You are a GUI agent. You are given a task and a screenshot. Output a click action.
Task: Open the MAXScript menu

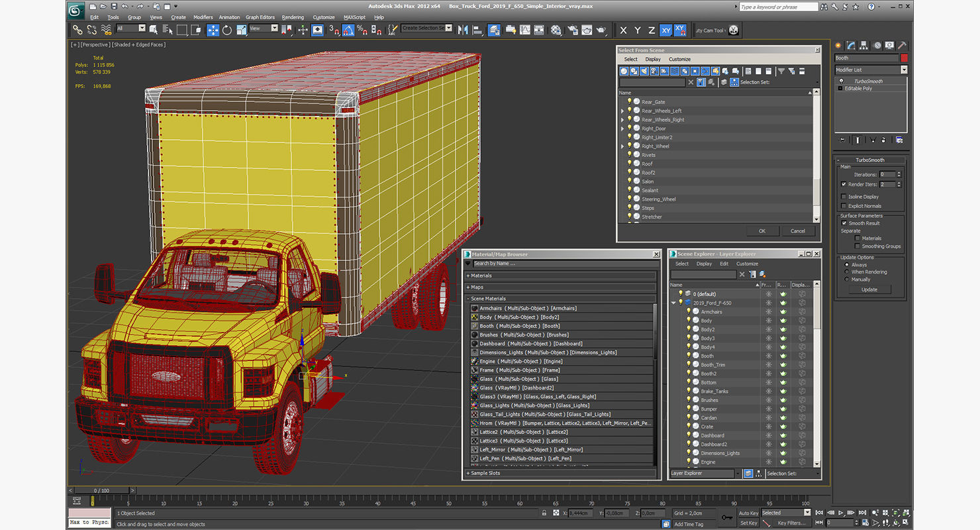click(354, 17)
